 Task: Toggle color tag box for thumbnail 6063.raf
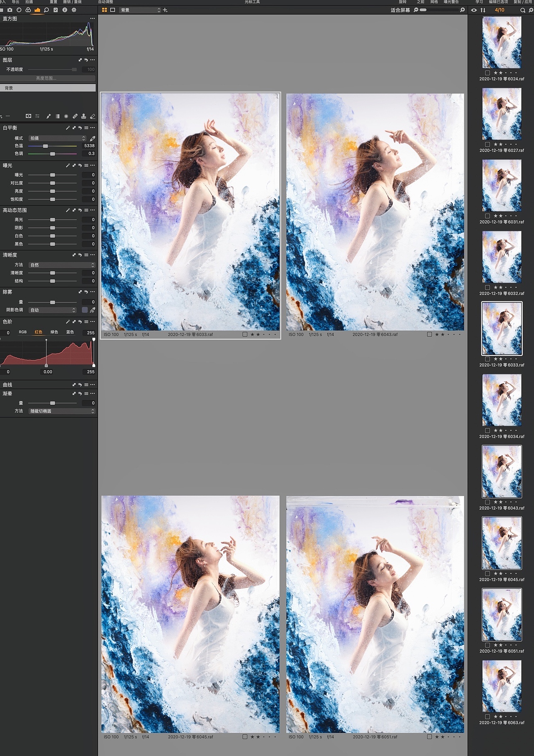tap(487, 717)
